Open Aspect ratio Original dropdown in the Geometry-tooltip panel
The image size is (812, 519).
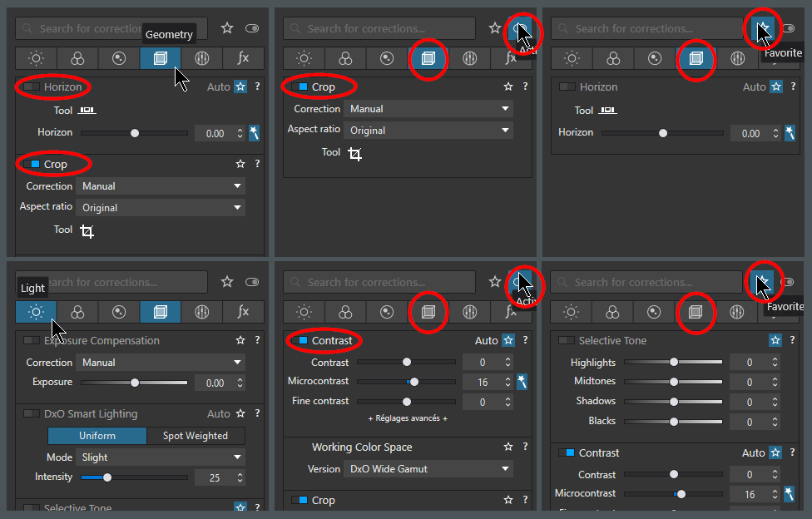click(x=161, y=208)
